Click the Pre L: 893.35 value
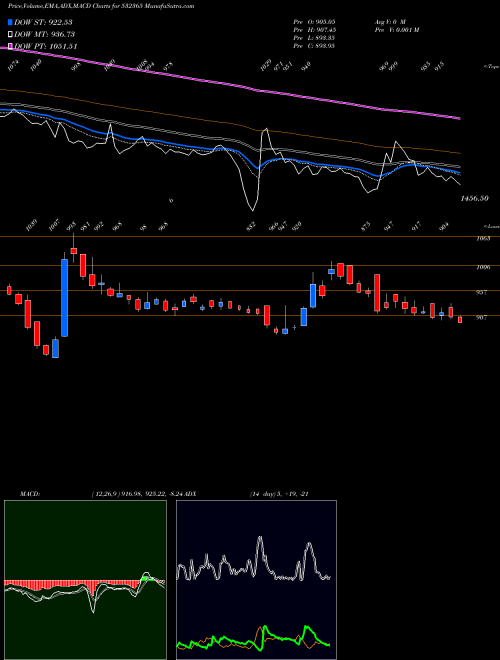 (314, 38)
